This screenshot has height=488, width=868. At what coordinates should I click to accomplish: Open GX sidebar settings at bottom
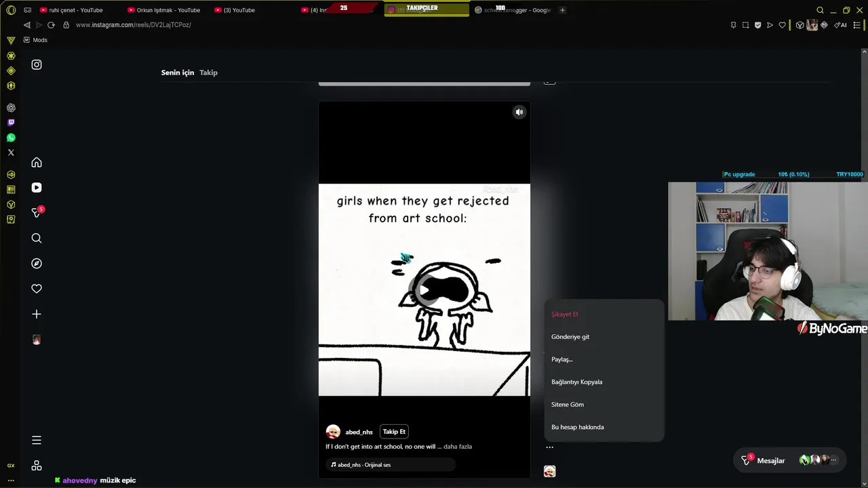(11, 480)
